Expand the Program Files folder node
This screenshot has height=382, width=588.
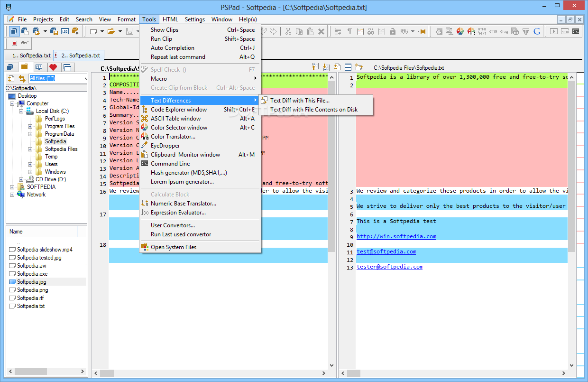[30, 126]
